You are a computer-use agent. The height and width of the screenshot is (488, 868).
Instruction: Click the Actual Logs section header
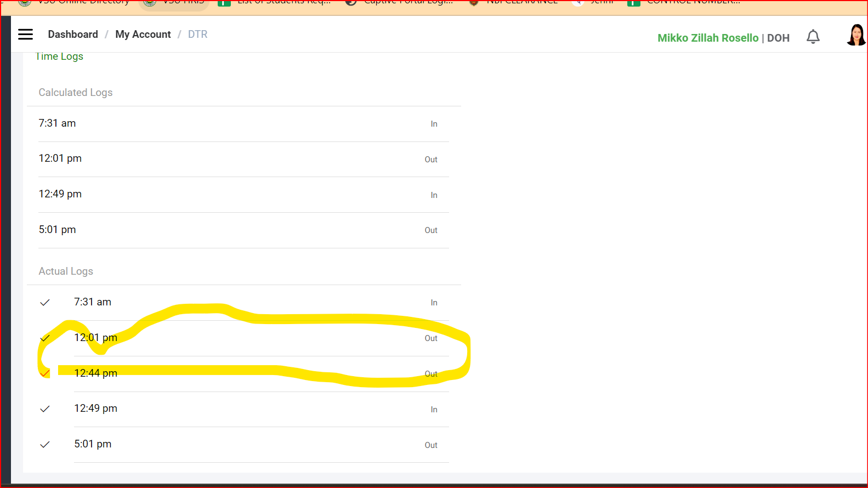click(66, 271)
